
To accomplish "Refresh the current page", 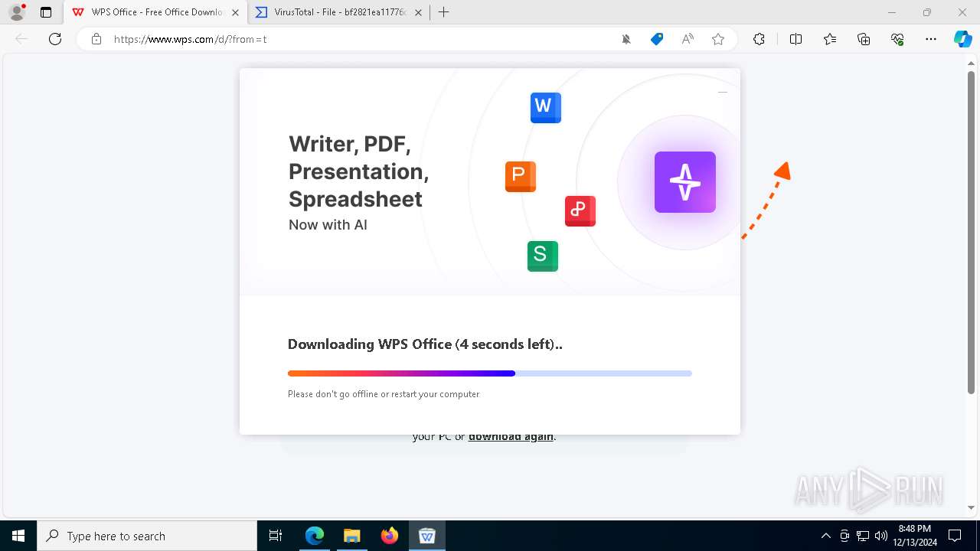I will (55, 39).
